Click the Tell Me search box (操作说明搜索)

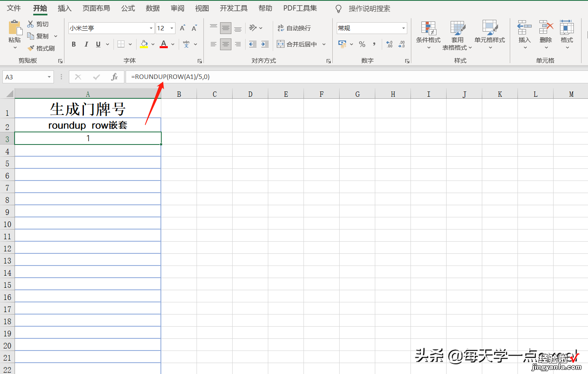369,8
